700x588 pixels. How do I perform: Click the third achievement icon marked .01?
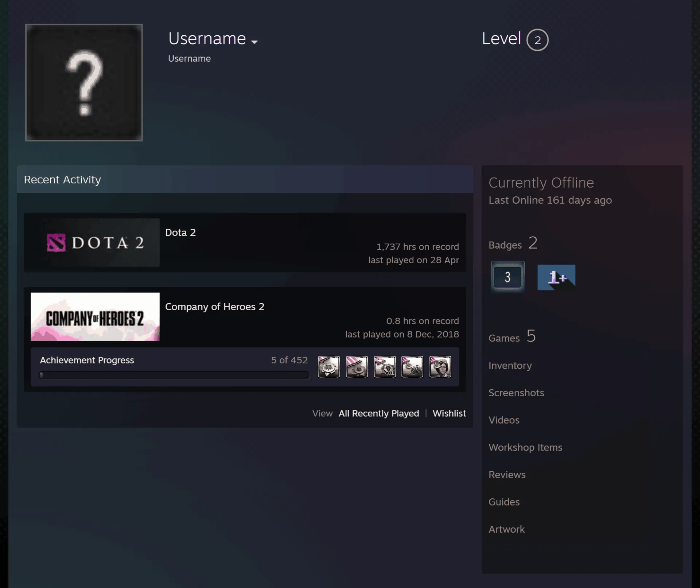click(385, 367)
